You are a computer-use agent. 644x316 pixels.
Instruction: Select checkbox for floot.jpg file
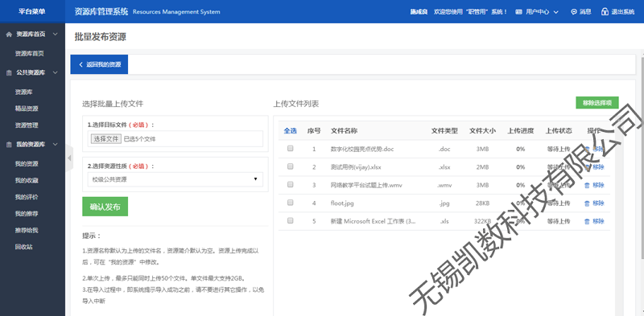click(291, 203)
